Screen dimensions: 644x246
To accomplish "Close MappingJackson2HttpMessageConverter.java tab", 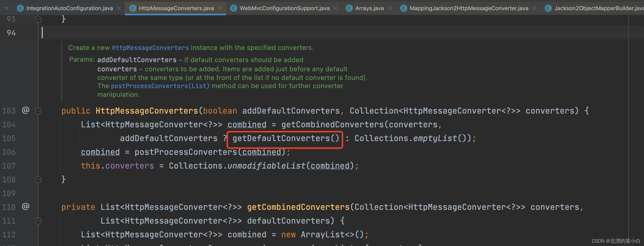I will (x=535, y=8).
